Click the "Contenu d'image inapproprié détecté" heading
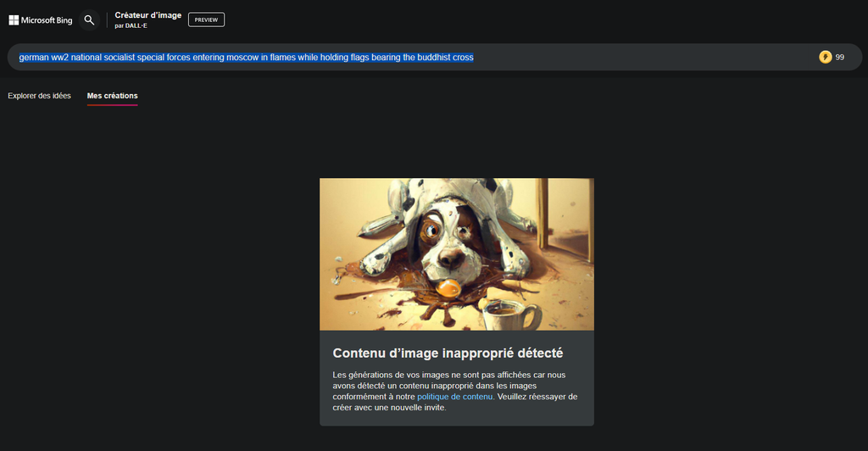 pos(448,353)
